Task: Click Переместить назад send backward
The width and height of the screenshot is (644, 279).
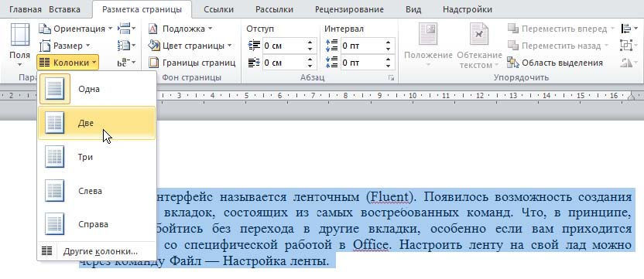Action: (559, 46)
